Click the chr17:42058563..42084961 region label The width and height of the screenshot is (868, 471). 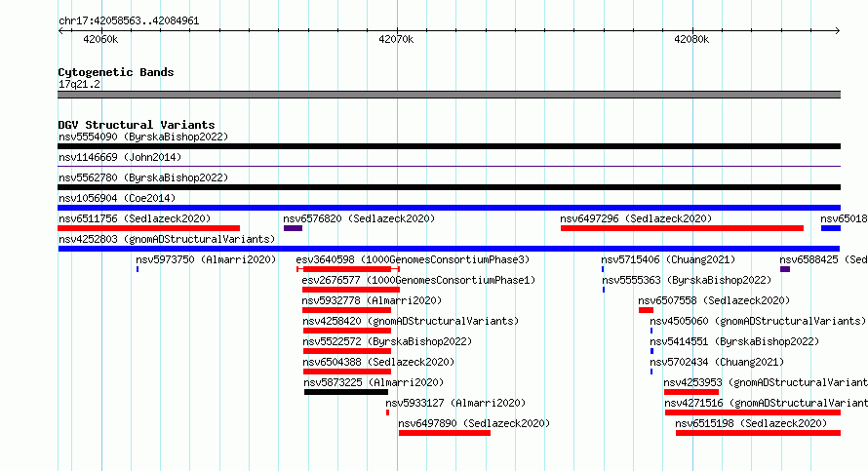point(129,20)
